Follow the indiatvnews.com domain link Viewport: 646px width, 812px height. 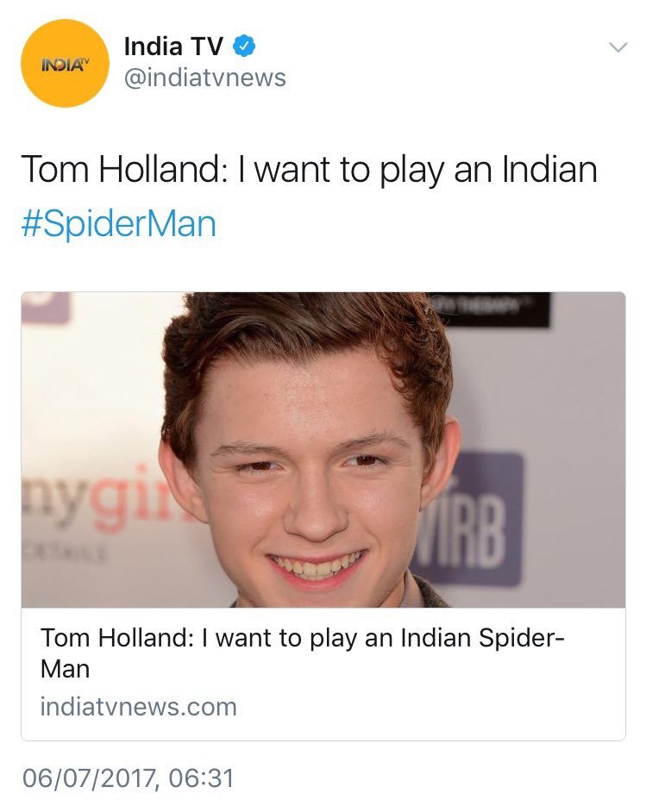(138, 708)
